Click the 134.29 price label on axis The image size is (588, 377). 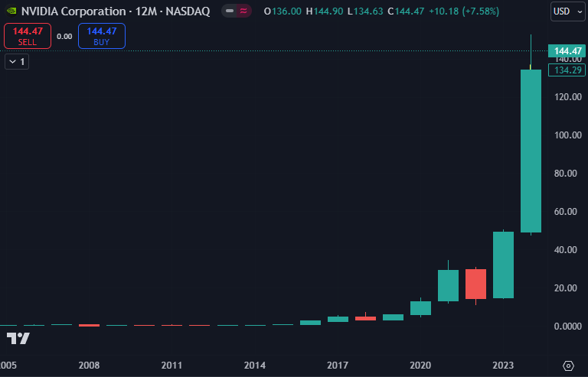pyautogui.click(x=567, y=70)
